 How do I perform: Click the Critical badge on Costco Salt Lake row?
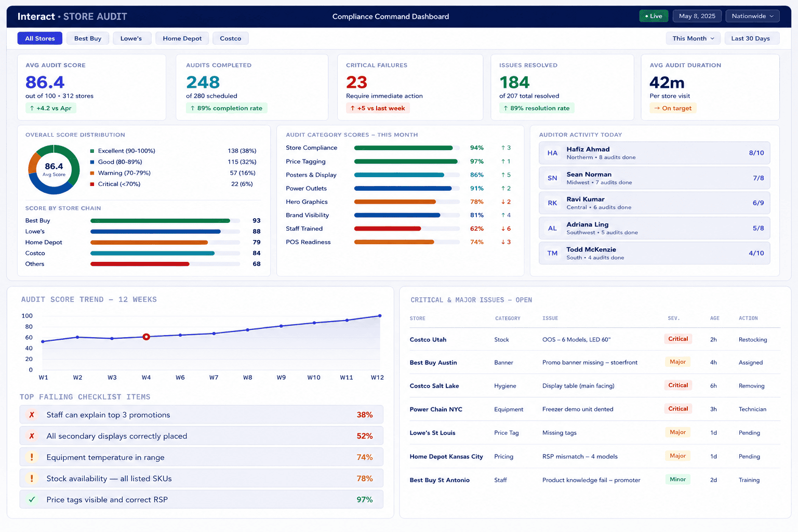(678, 385)
